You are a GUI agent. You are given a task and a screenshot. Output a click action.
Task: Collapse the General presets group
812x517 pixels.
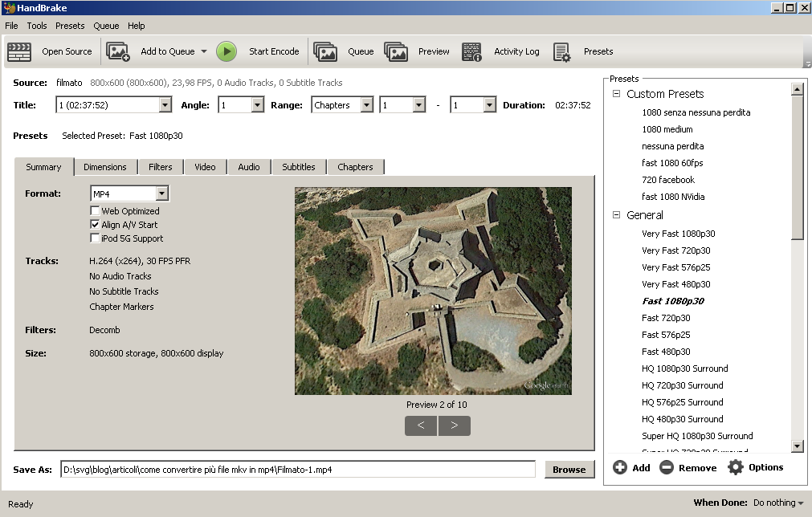point(616,215)
